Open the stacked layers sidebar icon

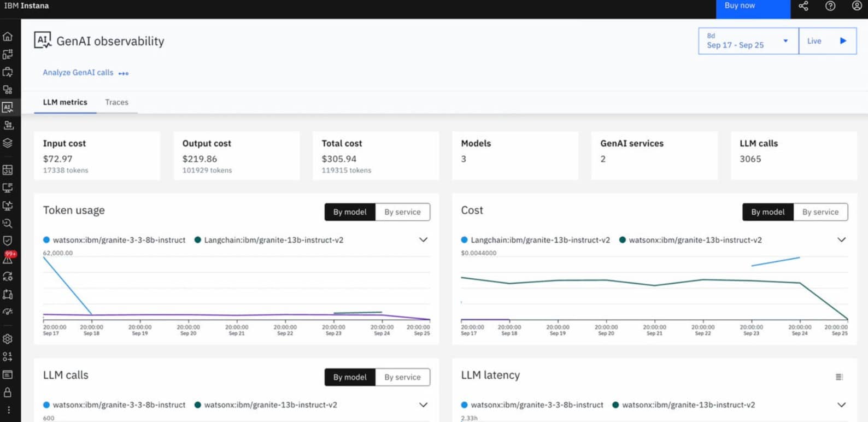(8, 143)
